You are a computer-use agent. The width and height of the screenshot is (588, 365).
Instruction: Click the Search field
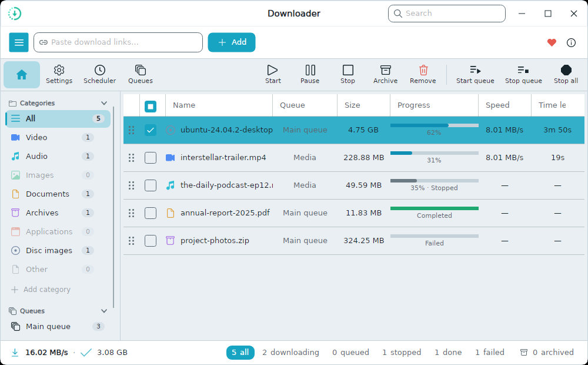coord(447,14)
